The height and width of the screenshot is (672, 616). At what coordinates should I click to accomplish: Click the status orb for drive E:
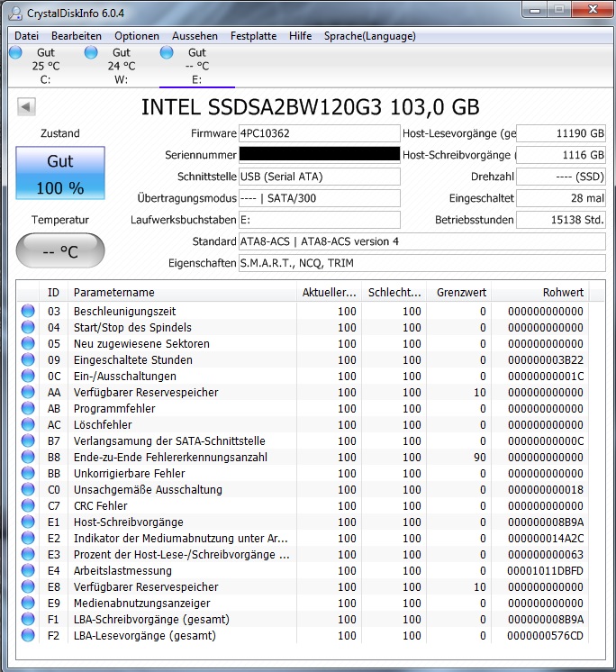click(167, 53)
